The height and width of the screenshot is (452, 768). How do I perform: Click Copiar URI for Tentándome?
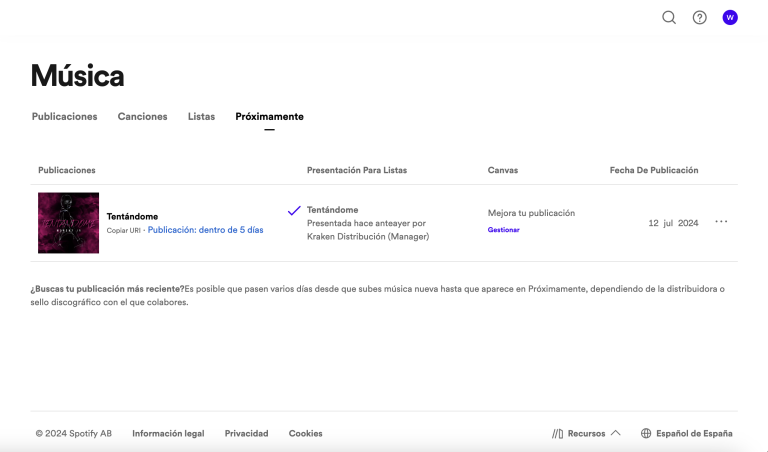click(123, 230)
